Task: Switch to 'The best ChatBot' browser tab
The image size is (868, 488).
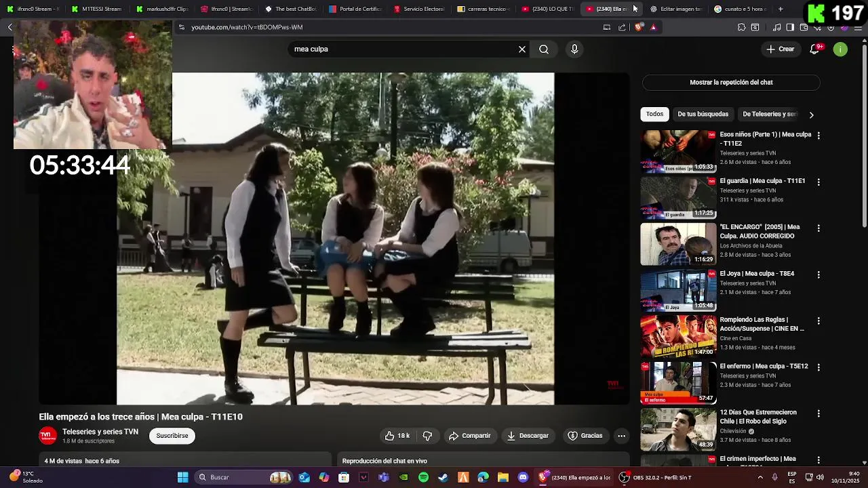Action: point(290,9)
